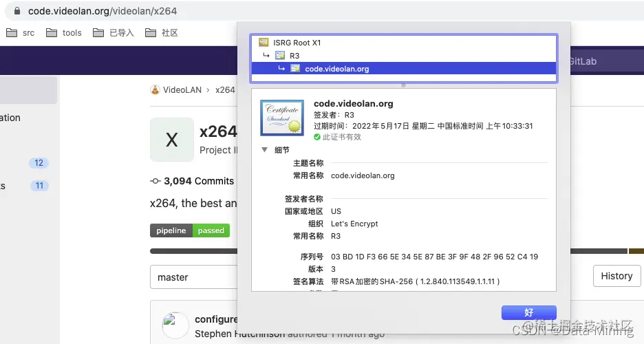Click the History button
The width and height of the screenshot is (644, 344).
click(x=616, y=276)
